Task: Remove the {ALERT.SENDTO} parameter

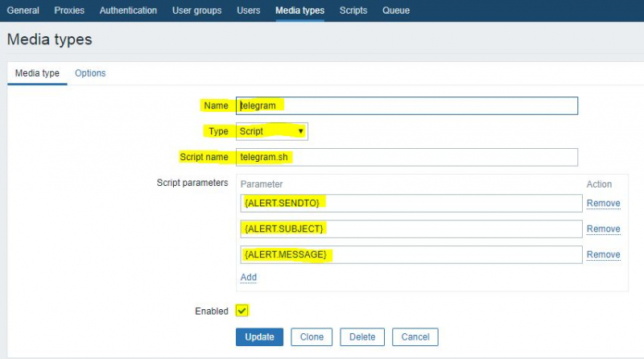Action: click(603, 204)
